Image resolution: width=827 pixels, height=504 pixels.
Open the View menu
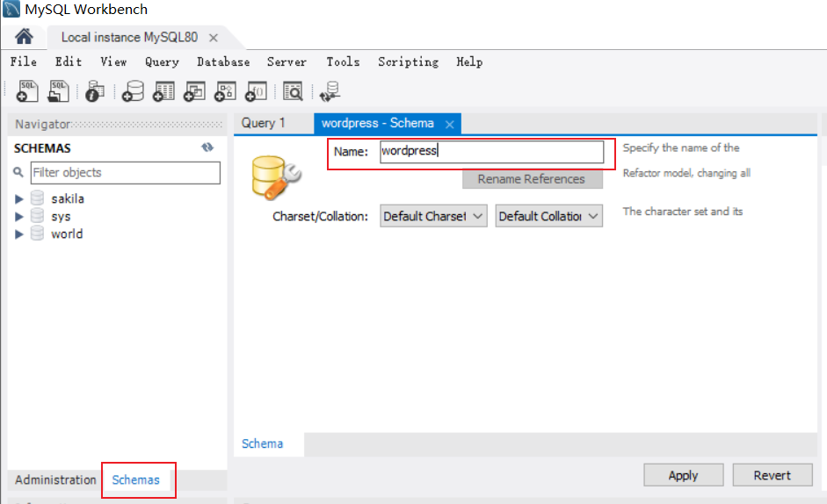[x=113, y=61]
